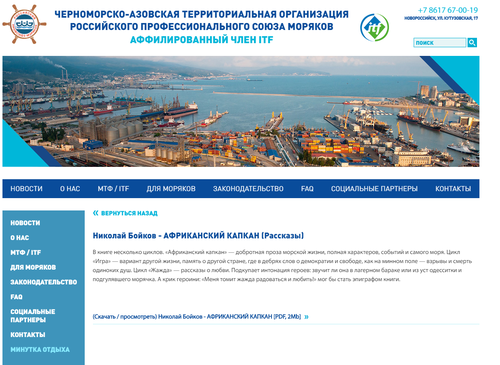Click the port panorama banner image
This screenshot has height=365, width=500.
(x=241, y=111)
